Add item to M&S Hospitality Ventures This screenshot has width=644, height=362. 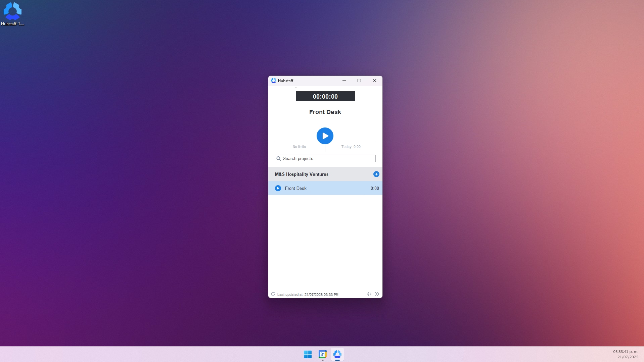[x=376, y=174]
